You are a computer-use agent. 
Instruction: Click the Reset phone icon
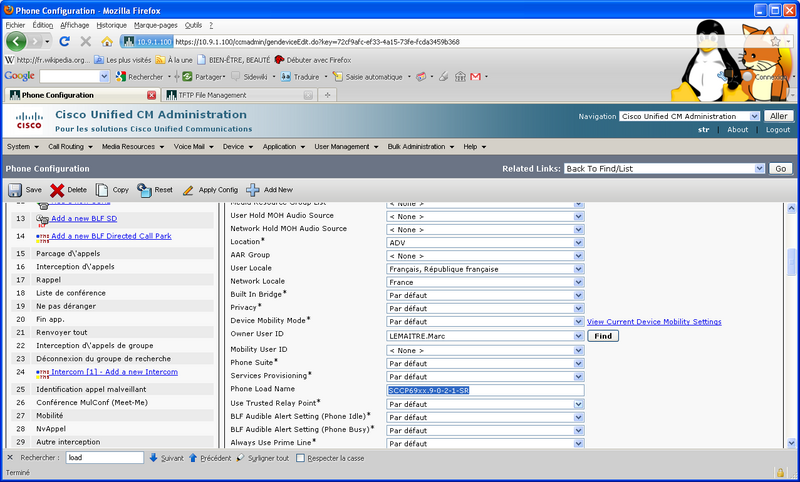coord(144,189)
